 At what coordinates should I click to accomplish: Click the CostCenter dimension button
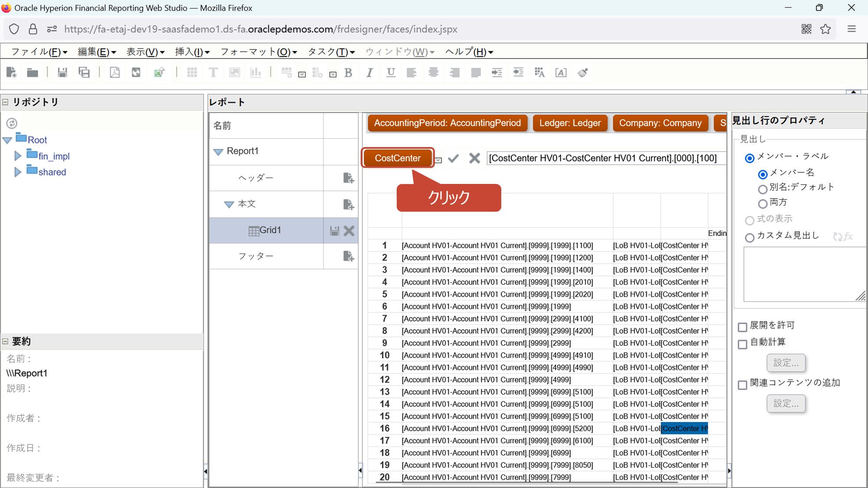398,158
